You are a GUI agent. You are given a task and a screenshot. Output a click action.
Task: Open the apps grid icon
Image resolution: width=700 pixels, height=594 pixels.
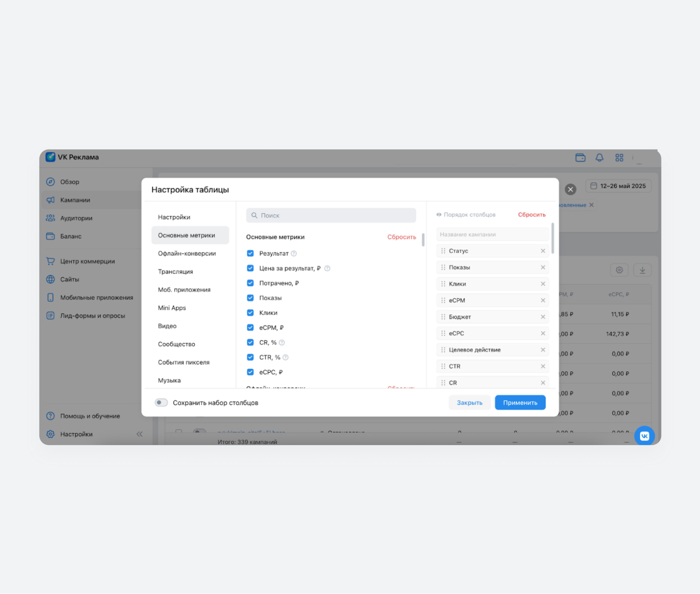pyautogui.click(x=619, y=158)
